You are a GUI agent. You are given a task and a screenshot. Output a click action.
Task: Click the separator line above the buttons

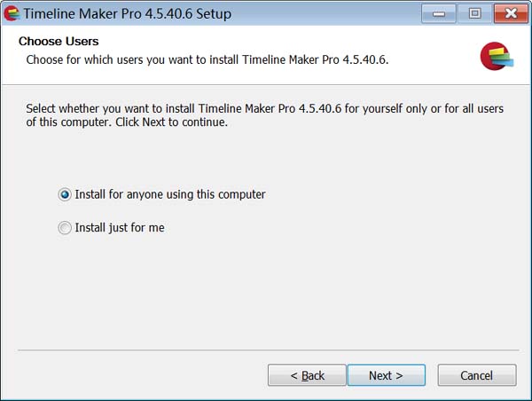click(x=266, y=350)
